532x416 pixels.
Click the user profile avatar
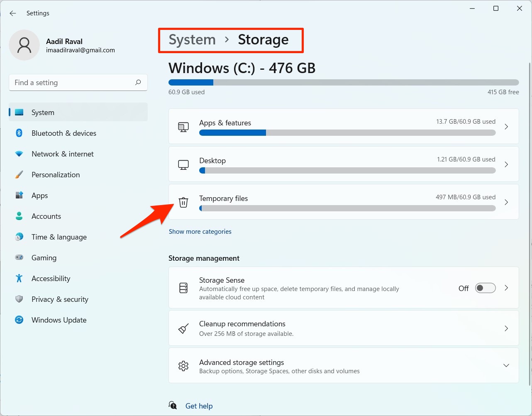pos(24,45)
